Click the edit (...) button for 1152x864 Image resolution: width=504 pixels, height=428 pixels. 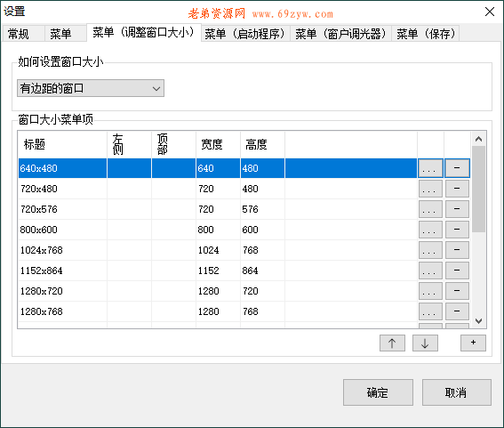(x=430, y=271)
